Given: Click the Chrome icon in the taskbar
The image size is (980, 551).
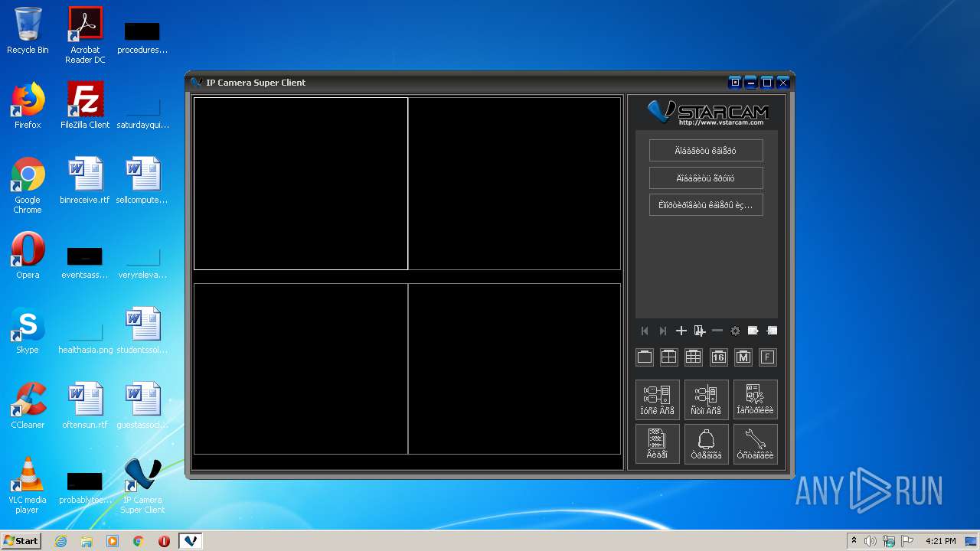Looking at the screenshot, I should click(138, 541).
